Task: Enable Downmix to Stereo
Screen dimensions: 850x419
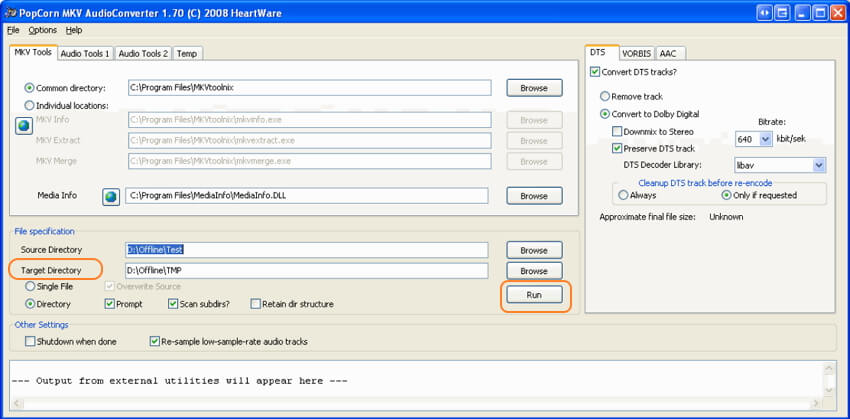Action: [x=617, y=131]
